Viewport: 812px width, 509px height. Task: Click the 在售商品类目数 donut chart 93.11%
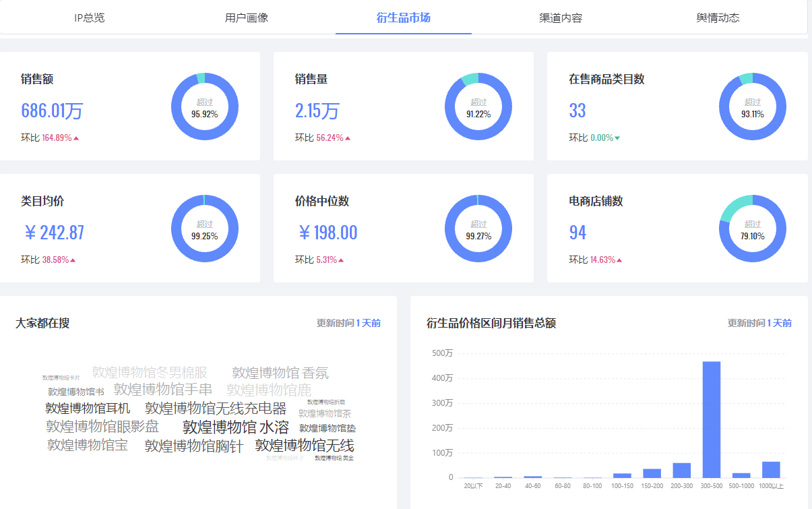pos(753,107)
